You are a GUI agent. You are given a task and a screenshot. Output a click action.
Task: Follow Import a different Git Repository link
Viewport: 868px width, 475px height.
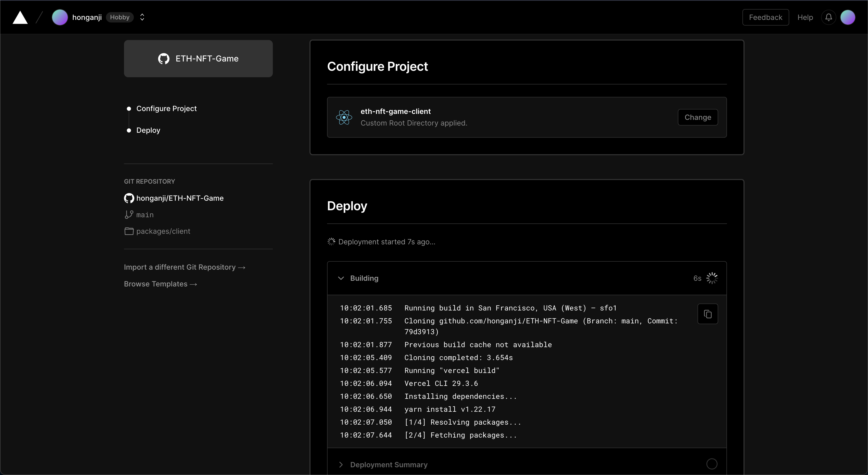point(185,267)
